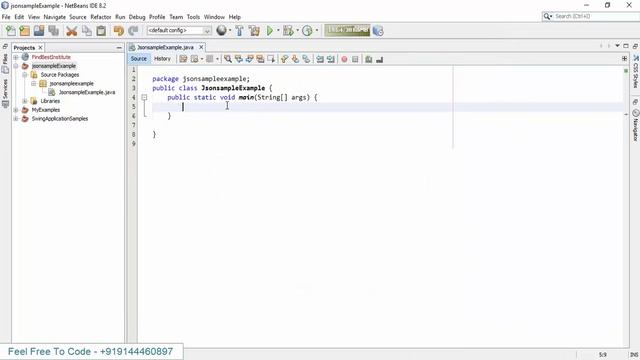Select the FindBestInstitute project
The image size is (640, 360).
coord(51,57)
